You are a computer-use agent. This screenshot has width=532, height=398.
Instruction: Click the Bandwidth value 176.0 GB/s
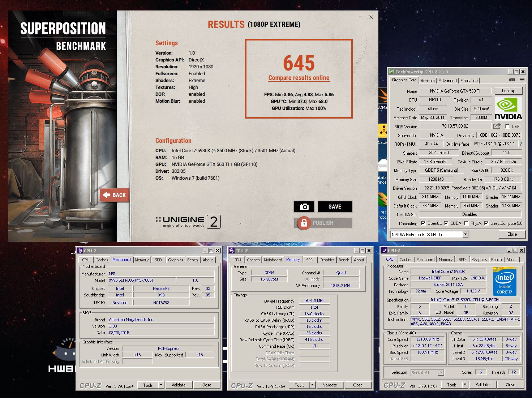tap(503, 179)
